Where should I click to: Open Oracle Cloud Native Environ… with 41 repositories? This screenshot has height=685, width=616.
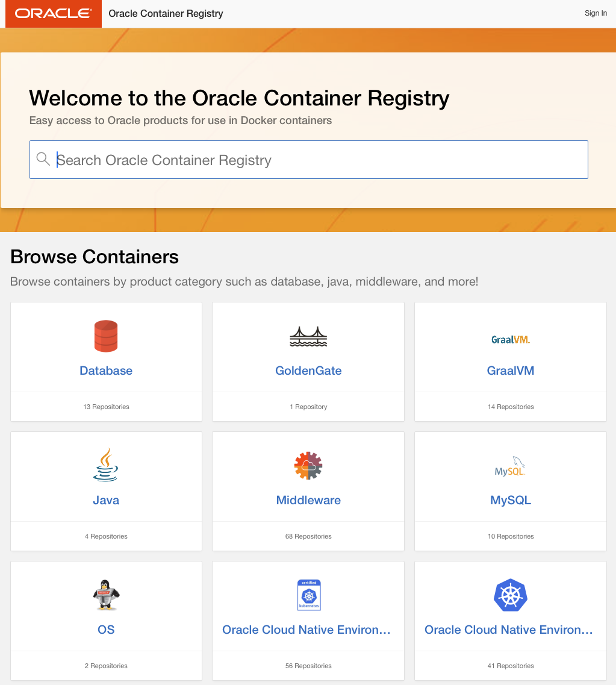click(x=509, y=630)
